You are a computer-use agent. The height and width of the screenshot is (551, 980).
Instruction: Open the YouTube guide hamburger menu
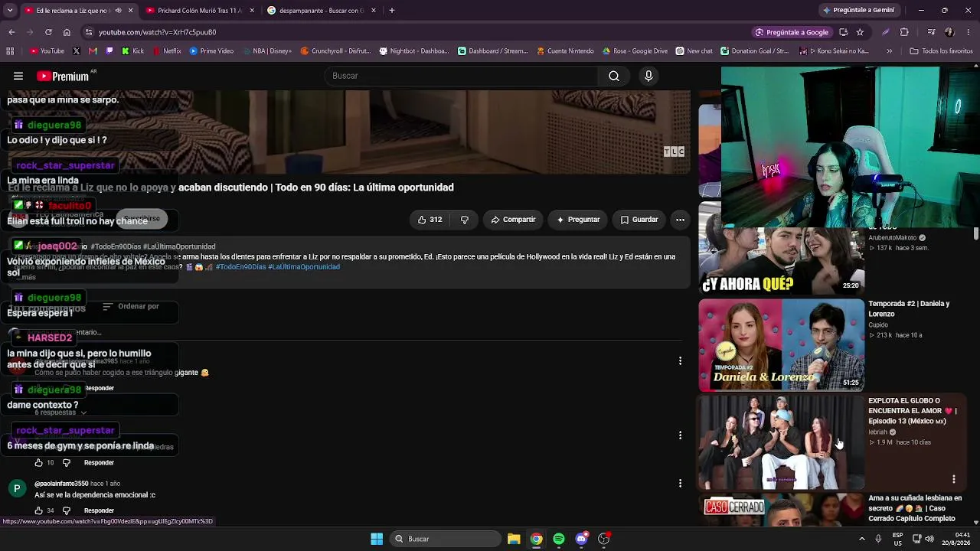coord(18,76)
